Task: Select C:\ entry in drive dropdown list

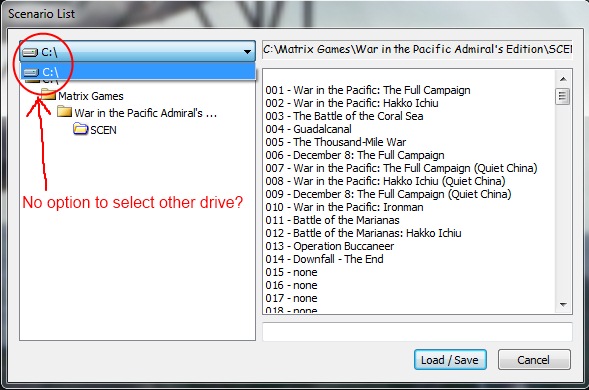Action: click(x=138, y=71)
